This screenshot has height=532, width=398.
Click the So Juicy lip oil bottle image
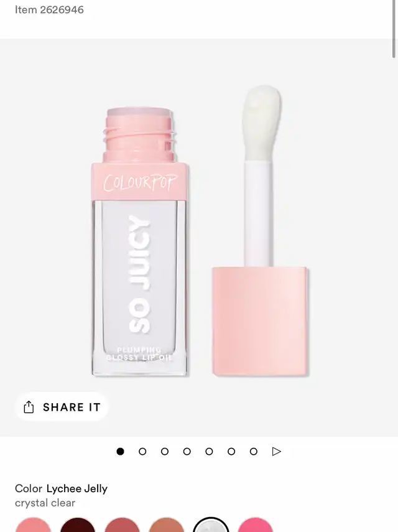pos(139,242)
